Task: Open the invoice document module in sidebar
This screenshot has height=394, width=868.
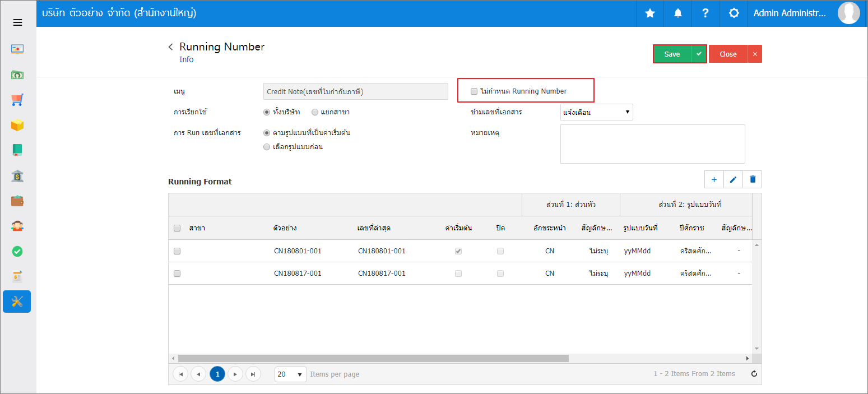Action: [x=17, y=276]
